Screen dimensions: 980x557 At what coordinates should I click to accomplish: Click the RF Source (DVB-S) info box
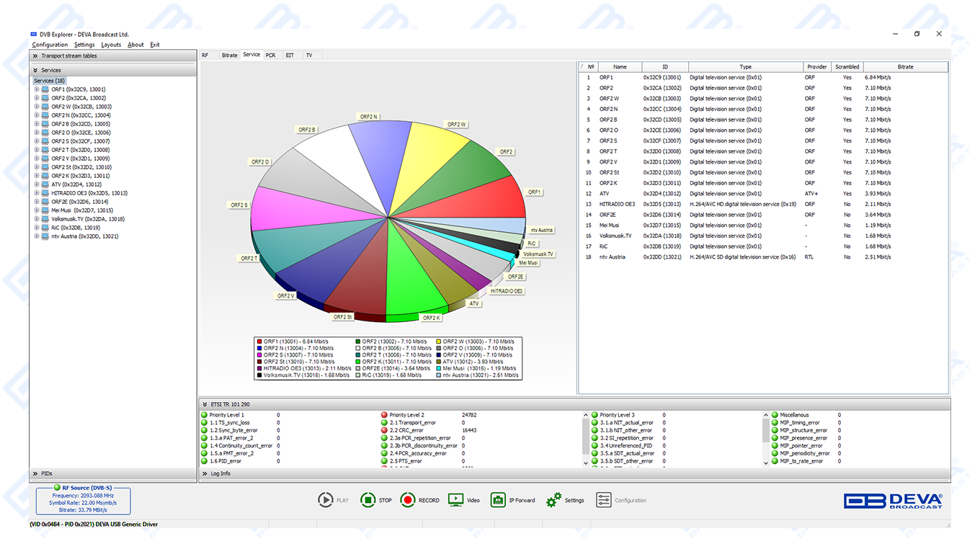(83, 500)
